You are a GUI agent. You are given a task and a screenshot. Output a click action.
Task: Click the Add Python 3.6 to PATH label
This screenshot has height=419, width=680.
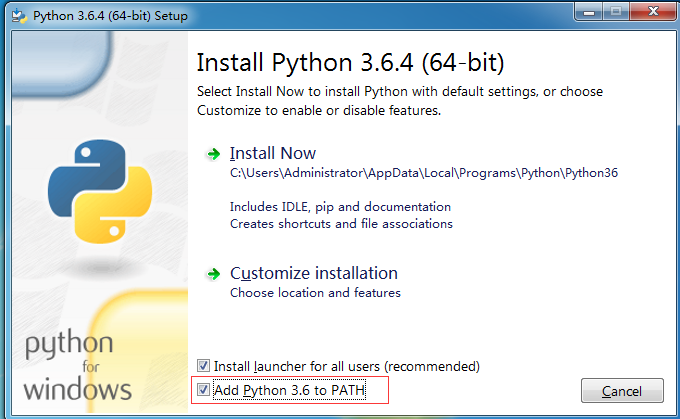click(x=290, y=390)
